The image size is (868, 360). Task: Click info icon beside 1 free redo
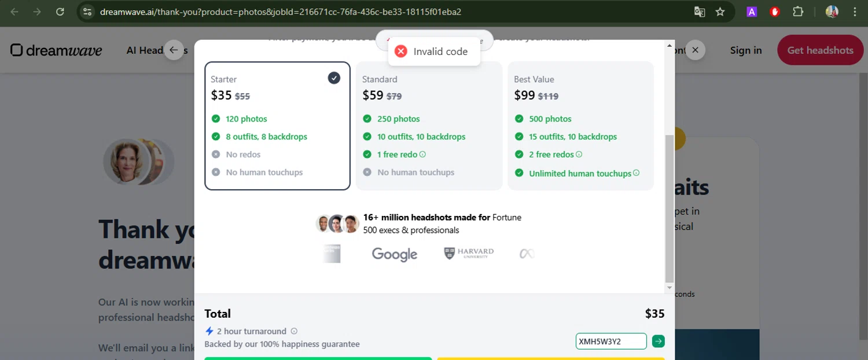(422, 155)
